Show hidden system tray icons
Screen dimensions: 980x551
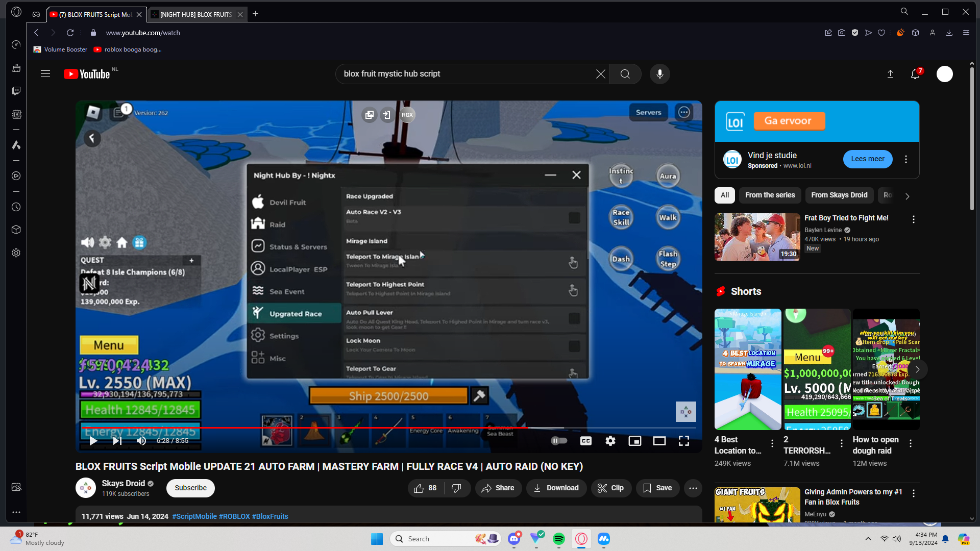click(x=868, y=539)
